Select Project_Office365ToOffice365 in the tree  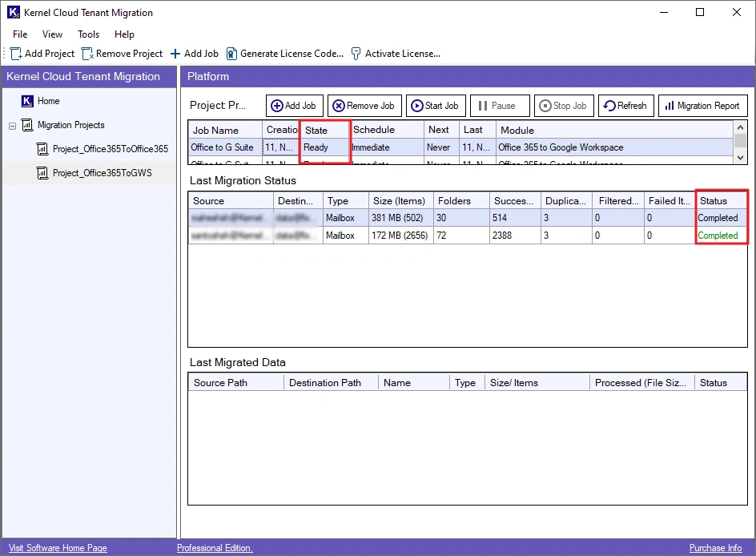[x=110, y=149]
